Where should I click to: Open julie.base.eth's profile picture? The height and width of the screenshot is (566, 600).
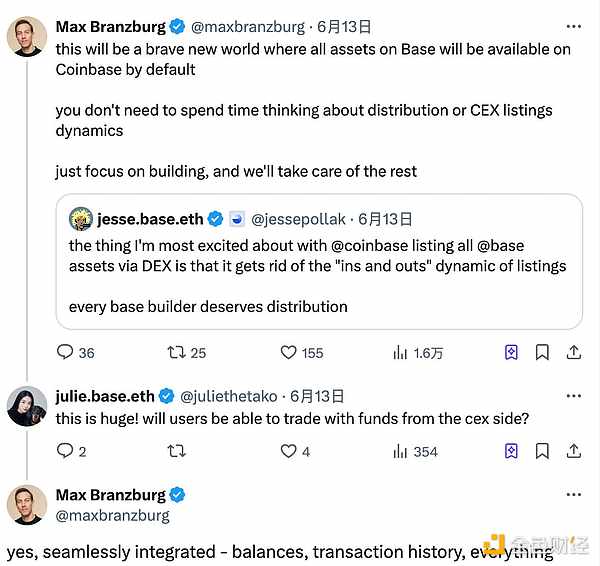[27, 406]
